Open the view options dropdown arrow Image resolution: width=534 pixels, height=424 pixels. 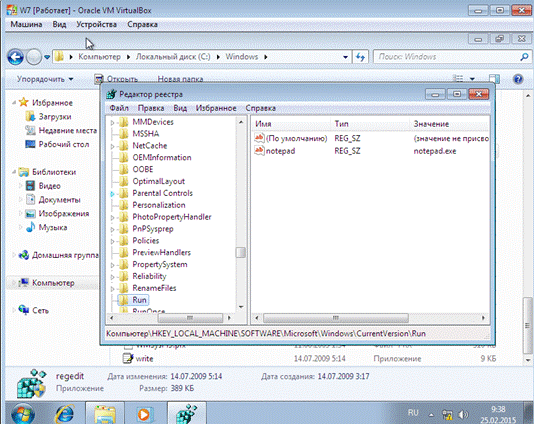tap(472, 79)
